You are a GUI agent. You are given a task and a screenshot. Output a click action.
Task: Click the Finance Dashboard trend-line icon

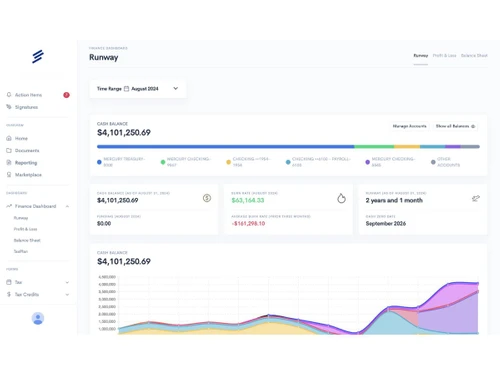coord(9,206)
